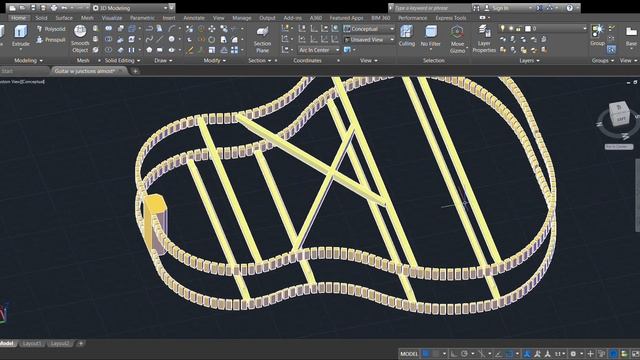Click the Culling selection icon
The height and width of the screenshot is (360, 640).
click(x=407, y=36)
